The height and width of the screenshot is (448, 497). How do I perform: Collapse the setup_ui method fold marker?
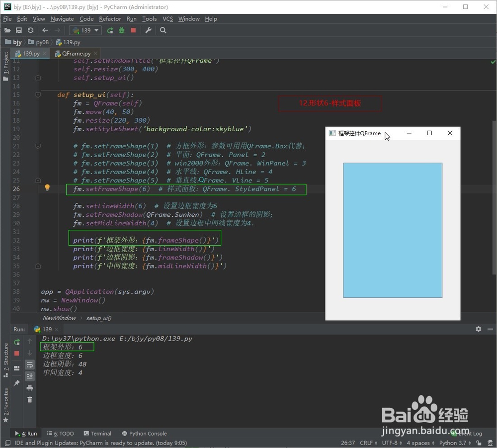[x=38, y=94]
